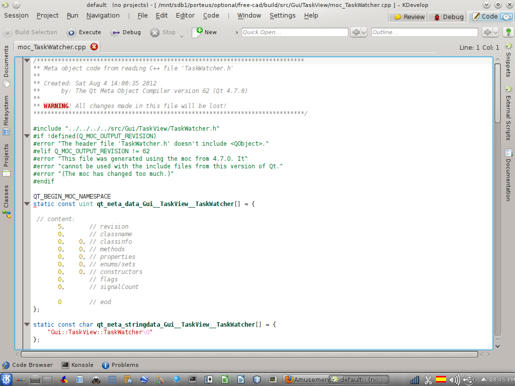Screen dimensions: 515x386
Task: Open the Edit menu
Action: point(162,16)
